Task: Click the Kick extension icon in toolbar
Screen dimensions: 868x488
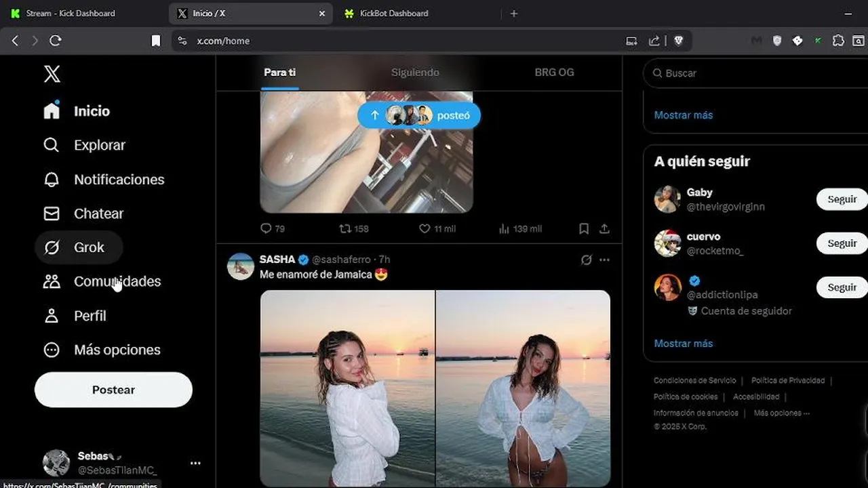Action: pos(818,41)
